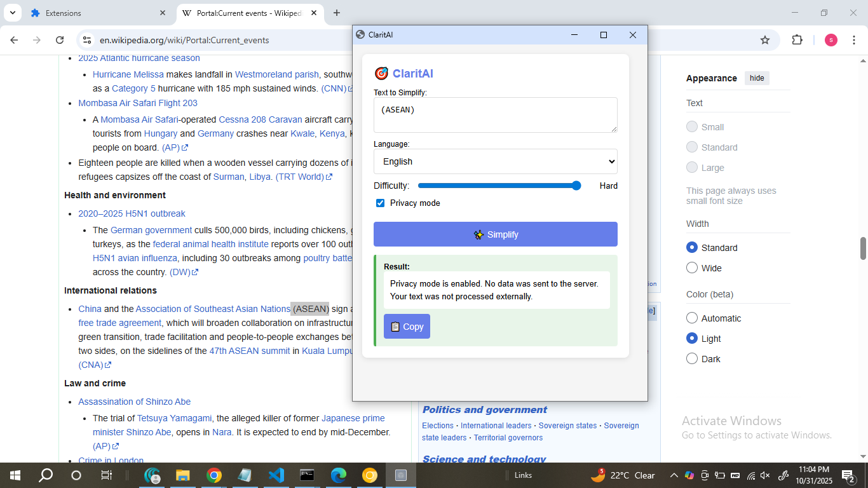Click the ClaritAI target logo icon
868x488 pixels.
(381, 74)
